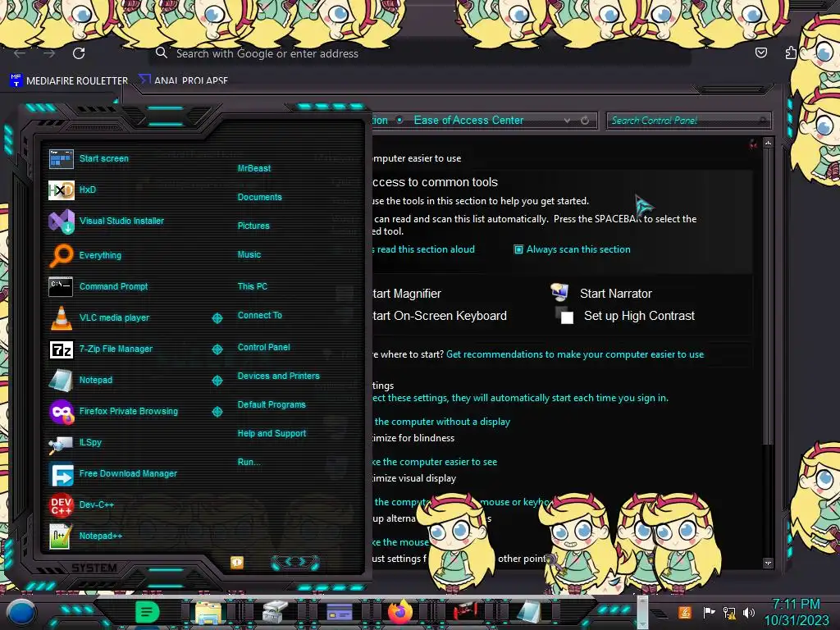Click the Set up High Contrast icon

564,316
